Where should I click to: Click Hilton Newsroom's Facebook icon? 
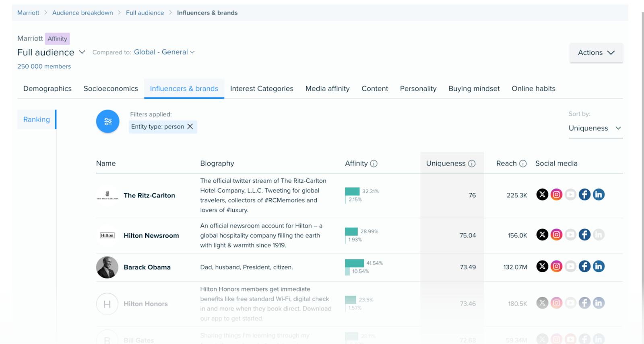[584, 234]
